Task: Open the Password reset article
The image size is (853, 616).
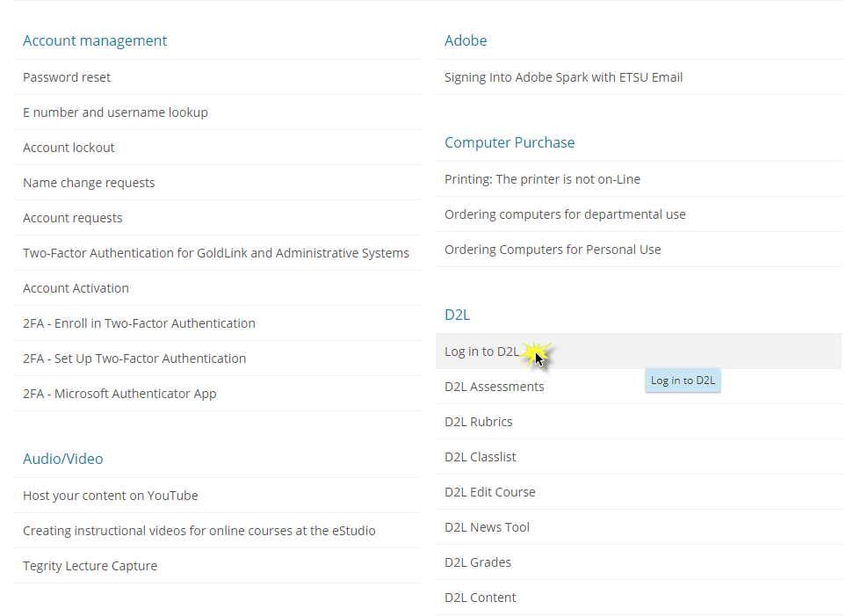Action: point(67,77)
